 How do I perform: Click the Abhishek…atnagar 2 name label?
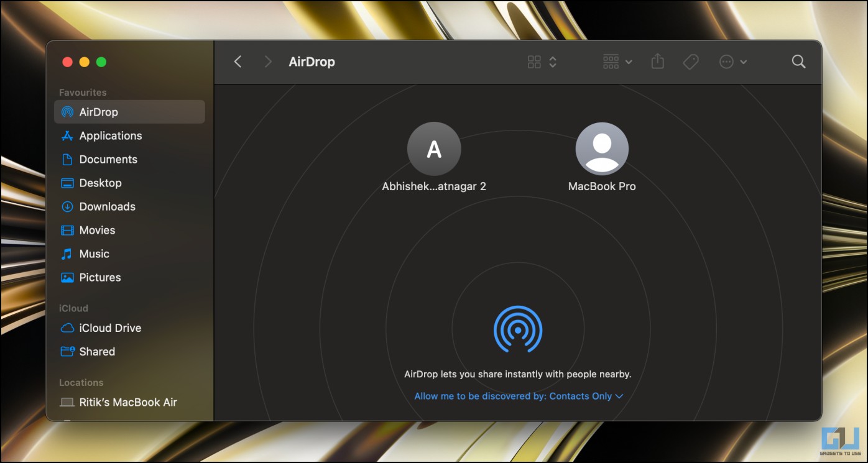coord(434,186)
